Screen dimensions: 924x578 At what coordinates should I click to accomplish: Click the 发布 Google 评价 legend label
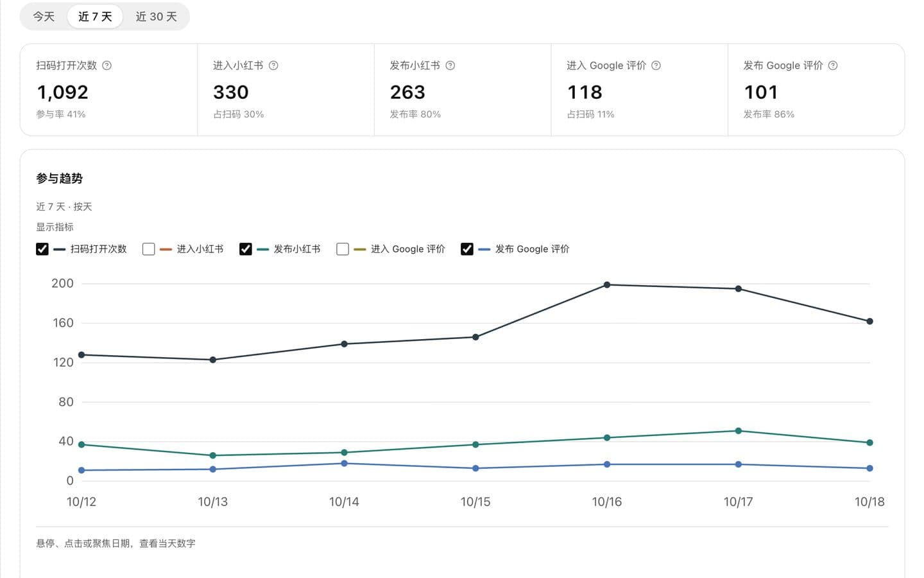point(533,249)
